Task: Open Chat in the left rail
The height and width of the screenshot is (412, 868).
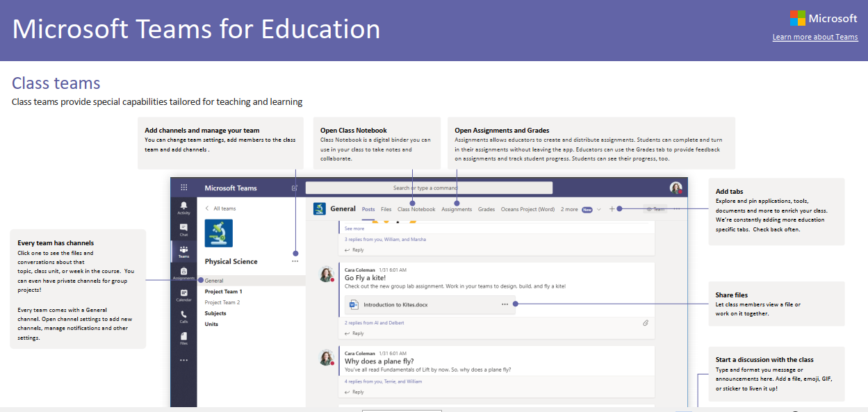Action: pyautogui.click(x=183, y=229)
